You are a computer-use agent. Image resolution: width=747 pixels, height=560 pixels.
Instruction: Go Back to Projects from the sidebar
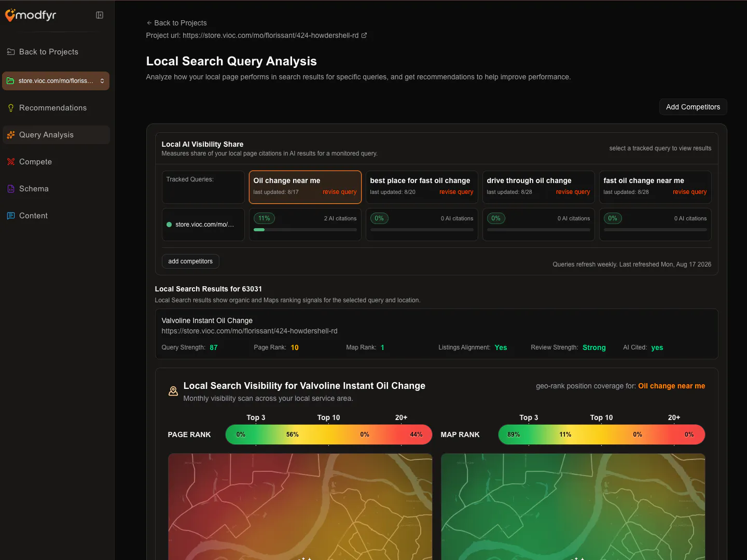pos(56,52)
